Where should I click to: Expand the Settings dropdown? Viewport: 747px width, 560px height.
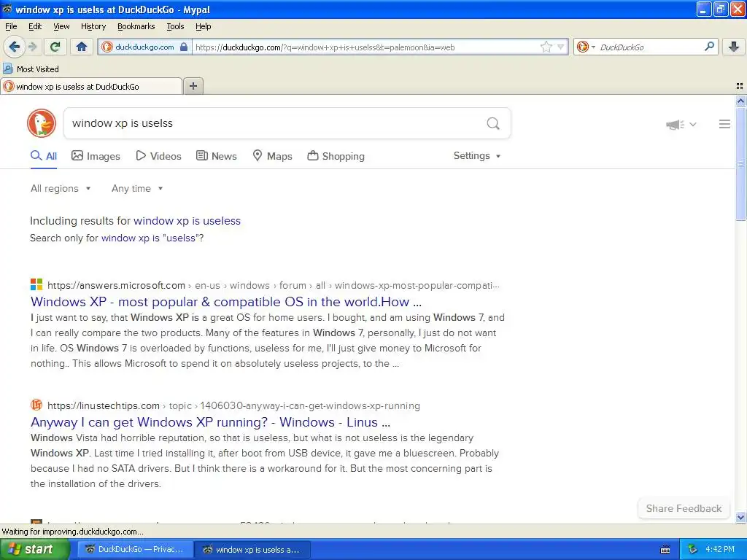coord(477,156)
